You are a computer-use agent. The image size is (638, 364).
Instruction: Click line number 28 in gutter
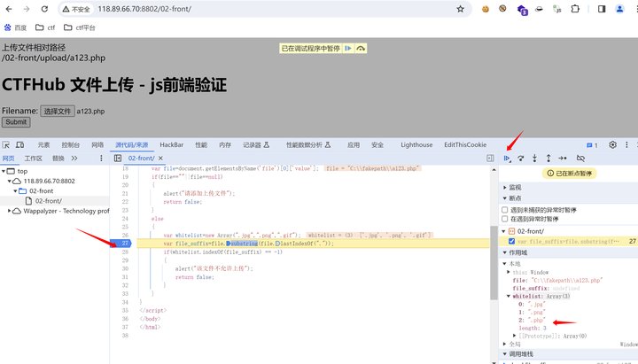[x=125, y=252]
